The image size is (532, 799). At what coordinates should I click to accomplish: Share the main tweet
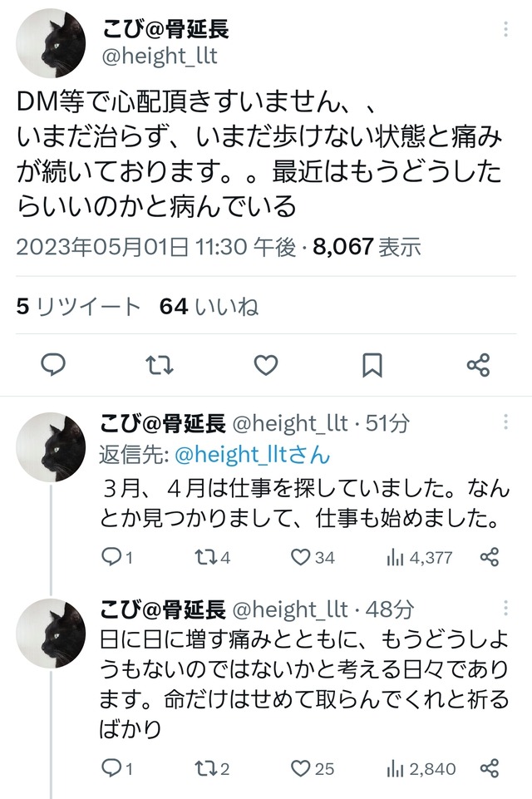(478, 365)
